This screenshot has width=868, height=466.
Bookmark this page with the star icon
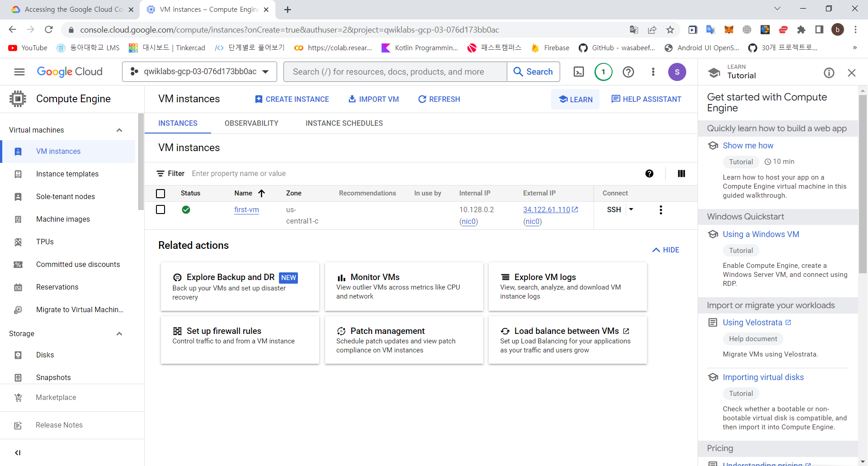[x=670, y=30]
